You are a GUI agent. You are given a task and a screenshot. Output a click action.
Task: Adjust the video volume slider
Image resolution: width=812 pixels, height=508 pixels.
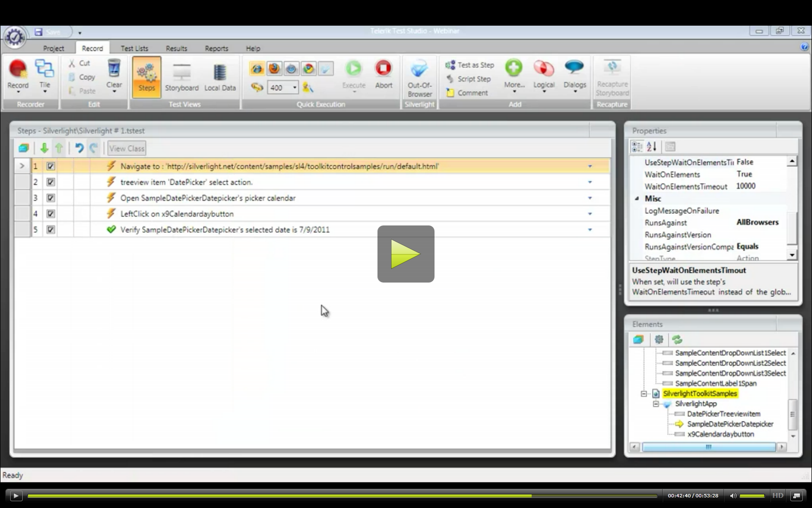point(752,495)
